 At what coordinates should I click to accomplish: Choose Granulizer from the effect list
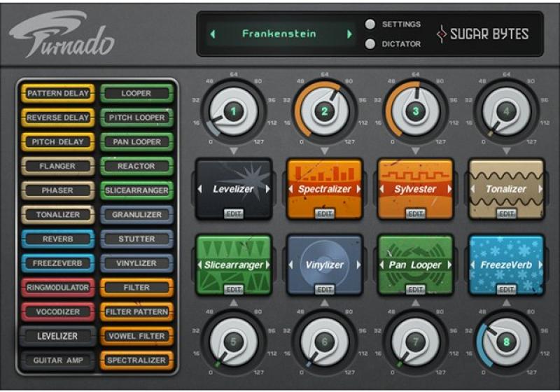coord(136,215)
